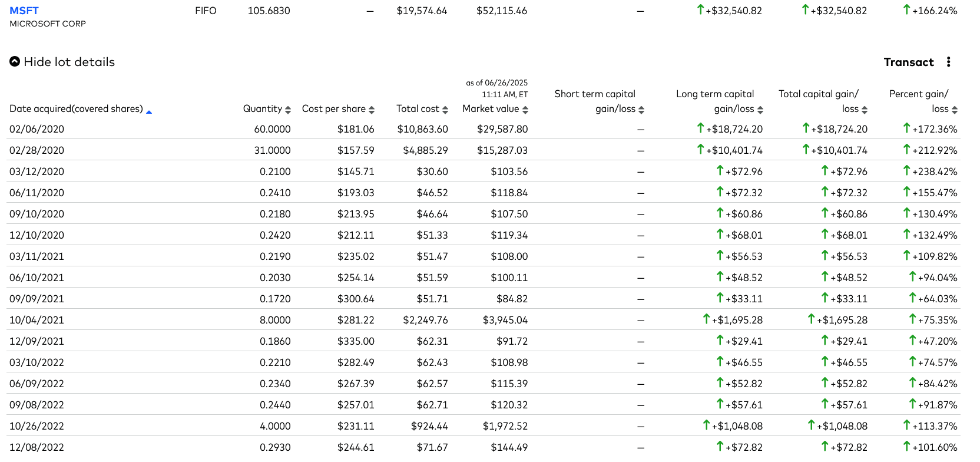Click the $335.00 cost per share
Viewport: 980px width, 462px height.
pyautogui.click(x=356, y=341)
